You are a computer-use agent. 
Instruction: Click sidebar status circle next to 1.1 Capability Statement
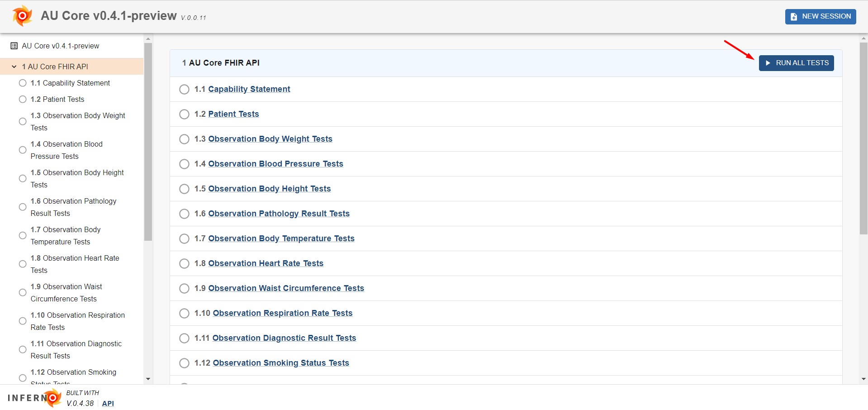point(23,83)
